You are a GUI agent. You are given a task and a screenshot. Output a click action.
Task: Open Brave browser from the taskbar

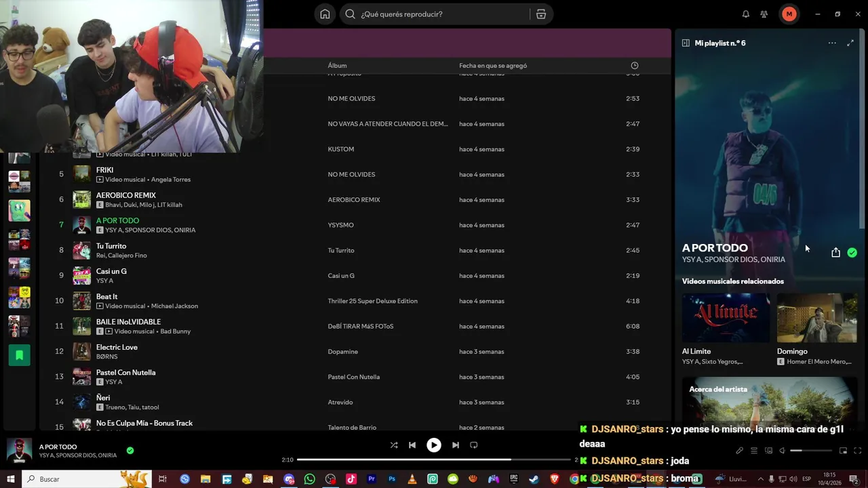[x=555, y=479]
